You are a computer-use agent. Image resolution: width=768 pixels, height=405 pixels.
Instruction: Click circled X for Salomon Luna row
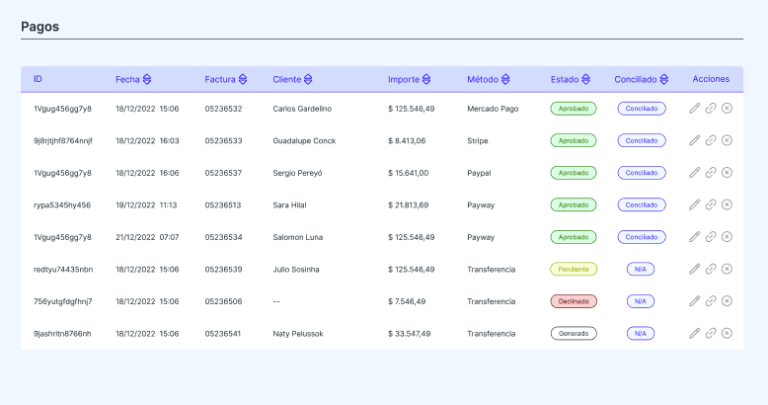click(727, 237)
